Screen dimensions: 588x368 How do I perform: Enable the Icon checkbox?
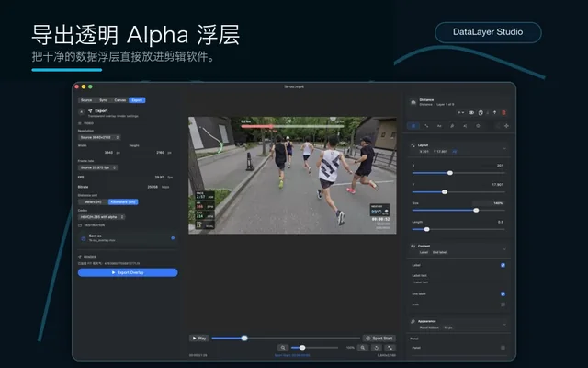[503, 305]
